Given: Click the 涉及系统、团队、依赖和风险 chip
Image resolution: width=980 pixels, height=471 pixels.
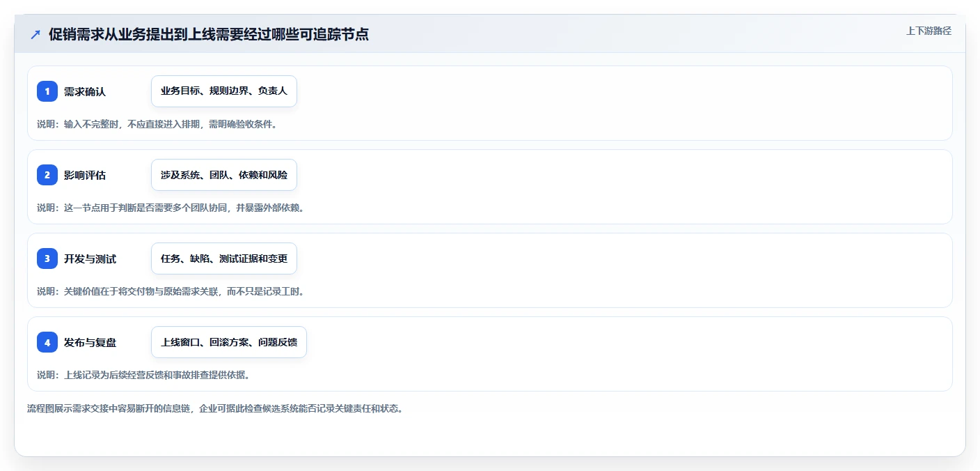Looking at the screenshot, I should point(224,175).
